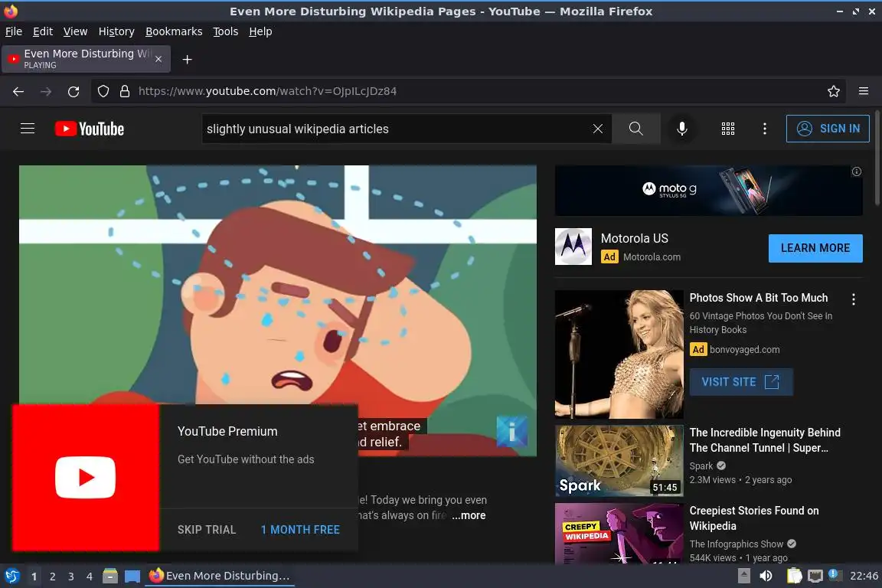
Task: Click the YouTube logo to go home
Action: [90, 129]
